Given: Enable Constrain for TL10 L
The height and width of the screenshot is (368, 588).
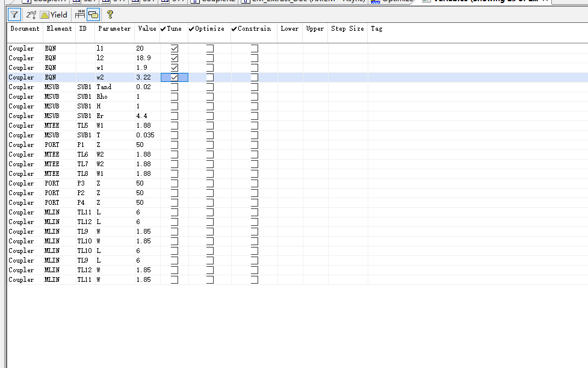Looking at the screenshot, I should pyautogui.click(x=255, y=251).
